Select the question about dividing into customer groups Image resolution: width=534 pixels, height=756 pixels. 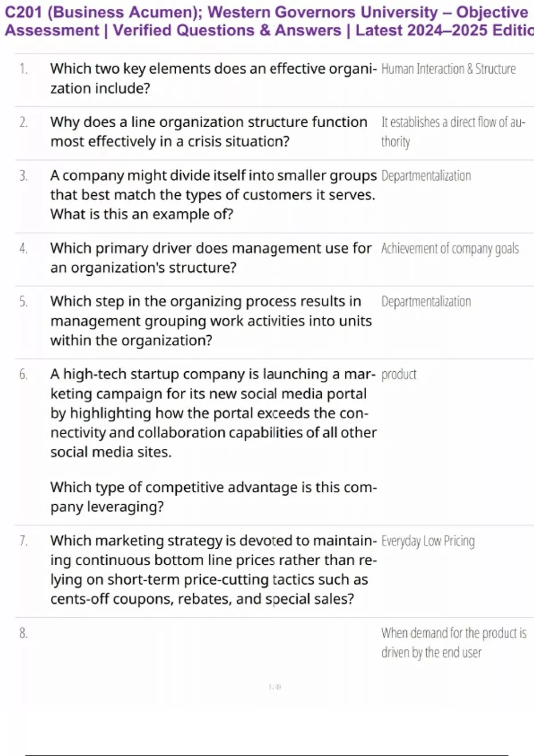(x=213, y=195)
